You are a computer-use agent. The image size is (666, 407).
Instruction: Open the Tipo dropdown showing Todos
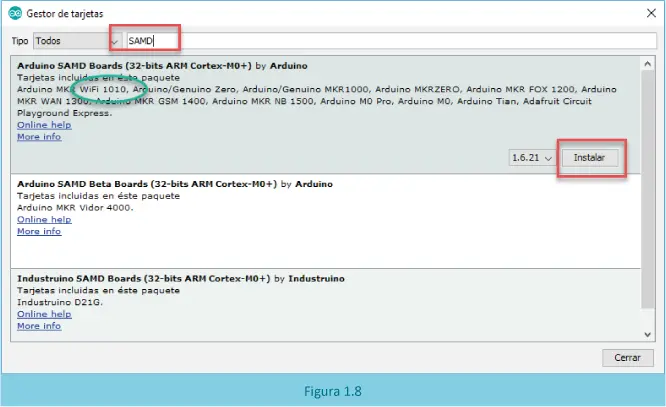point(77,41)
